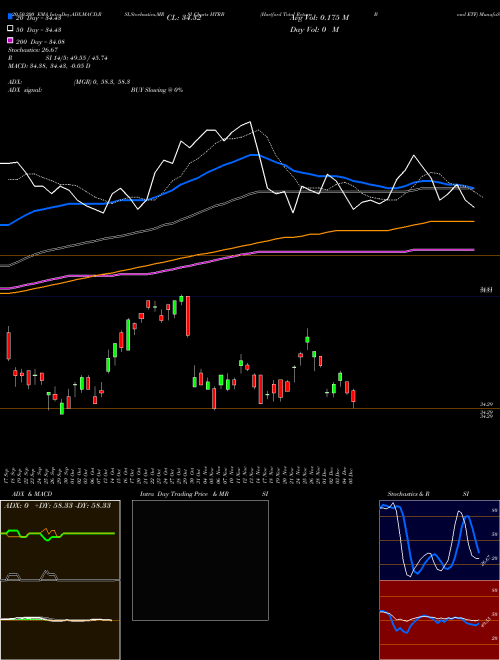This screenshot has width=500, height=660.
Task: Click the white 50 Day legend swatch
Action: 10,29
